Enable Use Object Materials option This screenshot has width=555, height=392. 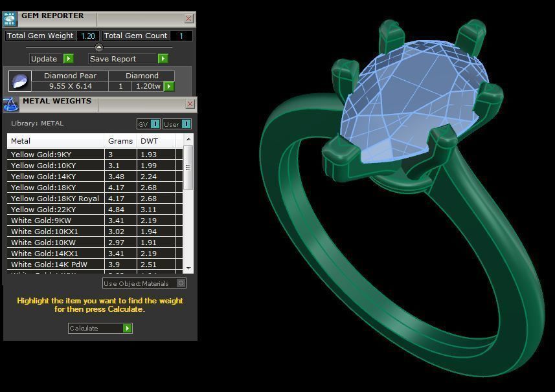point(144,283)
